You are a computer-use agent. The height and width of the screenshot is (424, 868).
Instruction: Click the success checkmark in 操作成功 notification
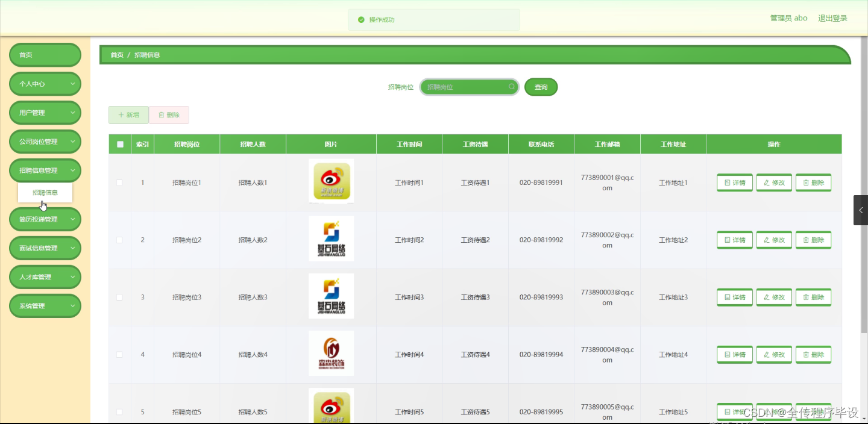[x=360, y=19]
